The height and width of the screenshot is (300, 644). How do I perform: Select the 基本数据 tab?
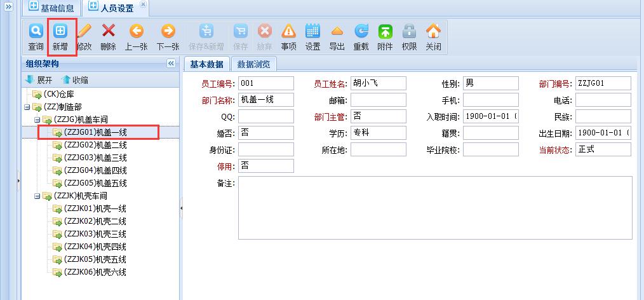tap(206, 64)
